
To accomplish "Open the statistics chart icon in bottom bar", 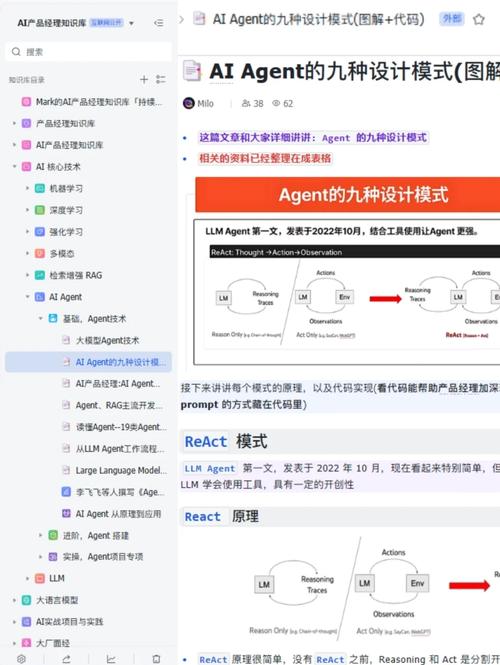I will [111, 659].
